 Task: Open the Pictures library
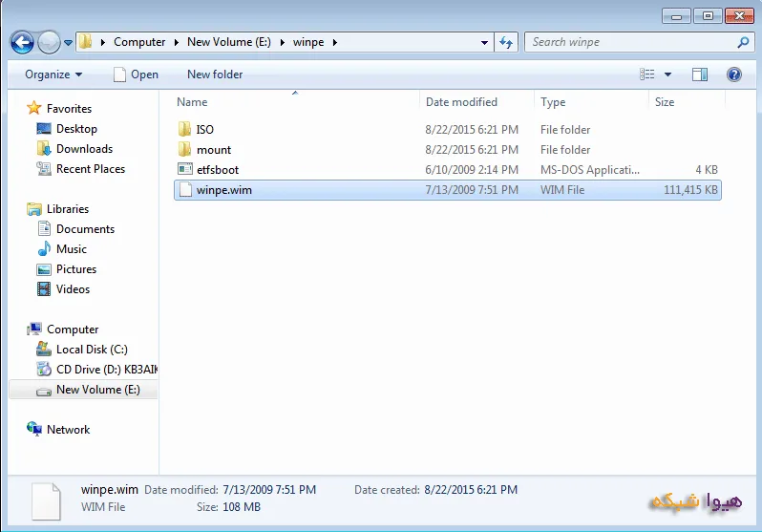[x=76, y=269]
